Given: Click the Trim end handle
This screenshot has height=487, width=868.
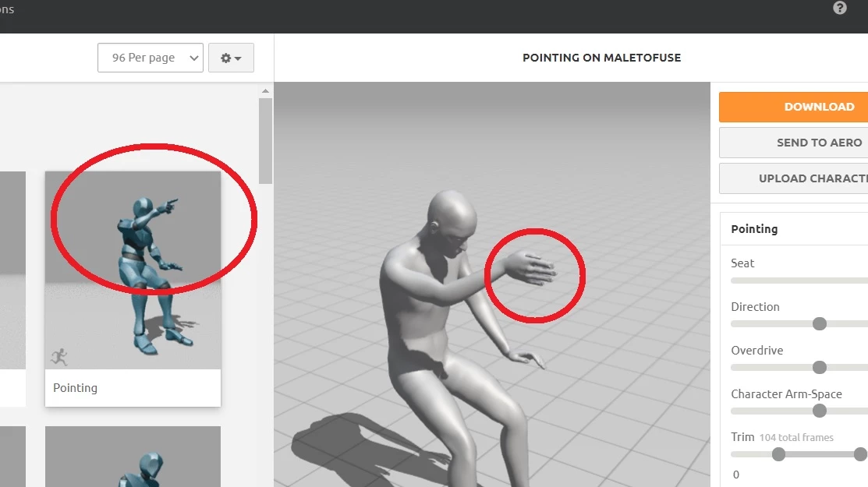Looking at the screenshot, I should tap(860, 454).
